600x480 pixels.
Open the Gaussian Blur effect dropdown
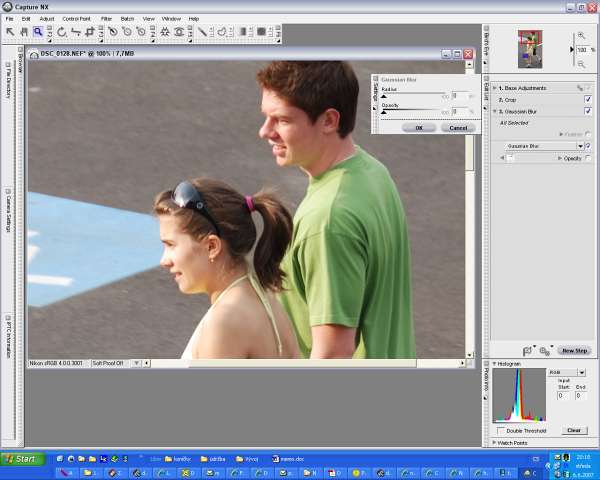tap(580, 146)
